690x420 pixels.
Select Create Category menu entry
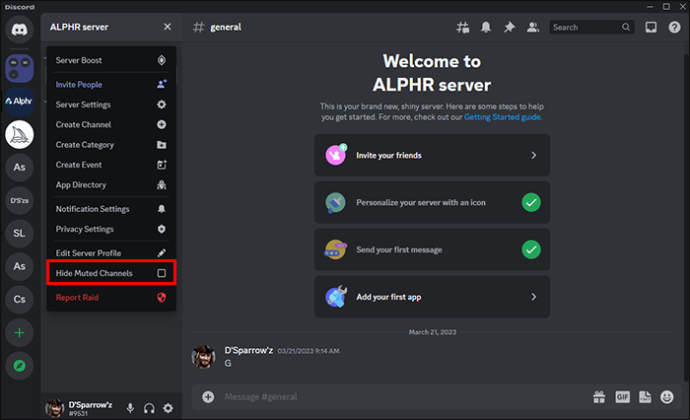(x=111, y=145)
